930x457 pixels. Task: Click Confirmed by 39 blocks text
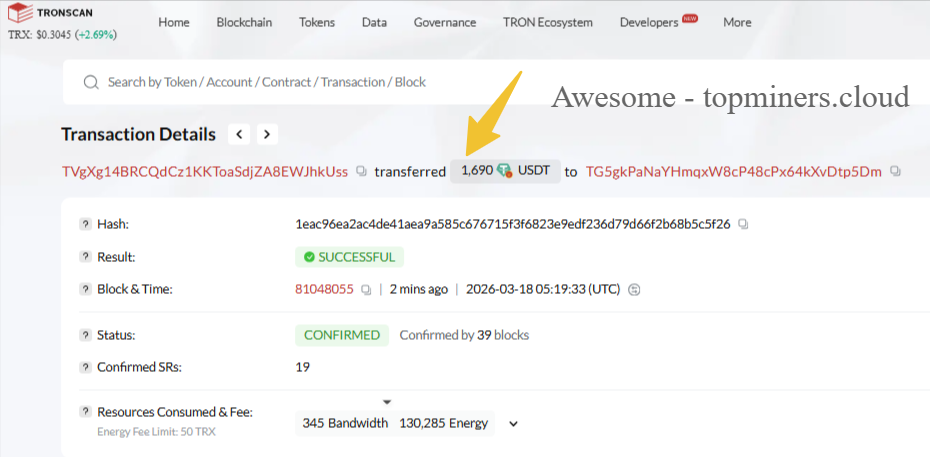(464, 335)
